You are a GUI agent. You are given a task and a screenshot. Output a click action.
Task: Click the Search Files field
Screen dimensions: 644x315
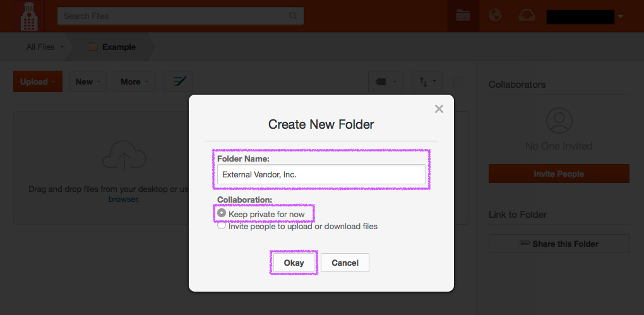pyautogui.click(x=181, y=16)
